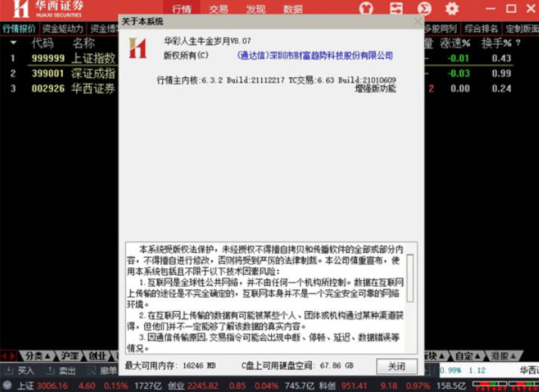Click the 华彩人生牛金岁月V8.07 version text
539x392 pixels.
[x=208, y=41]
